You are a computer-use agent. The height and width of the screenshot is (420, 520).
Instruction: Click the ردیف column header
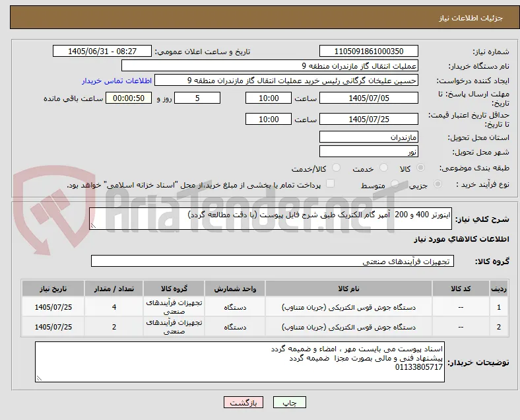(498, 289)
